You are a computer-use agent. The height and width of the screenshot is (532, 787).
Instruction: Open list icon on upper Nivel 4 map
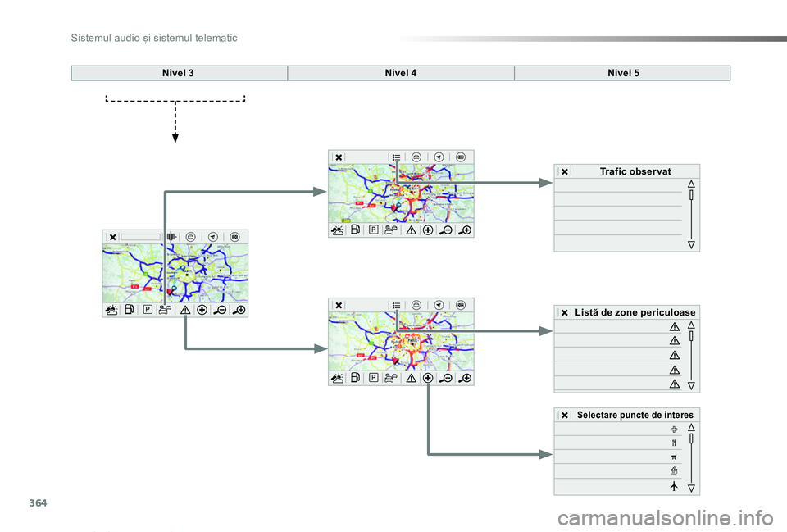397,157
